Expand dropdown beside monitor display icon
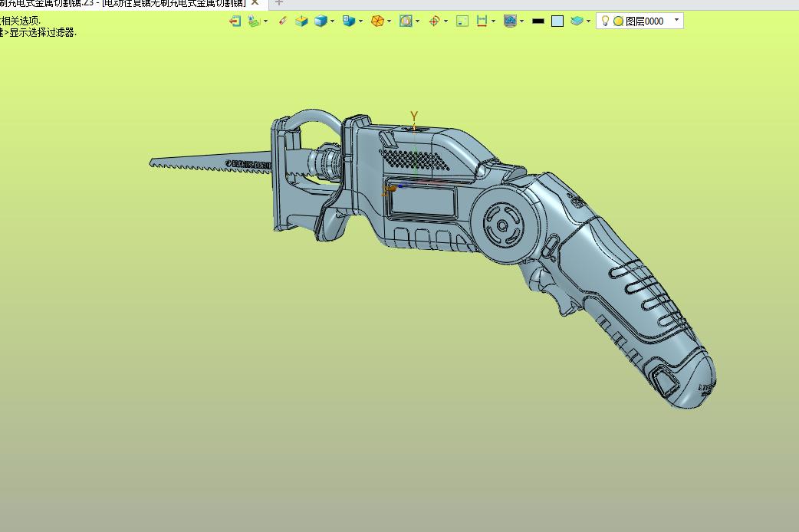The height and width of the screenshot is (532, 799). click(521, 21)
